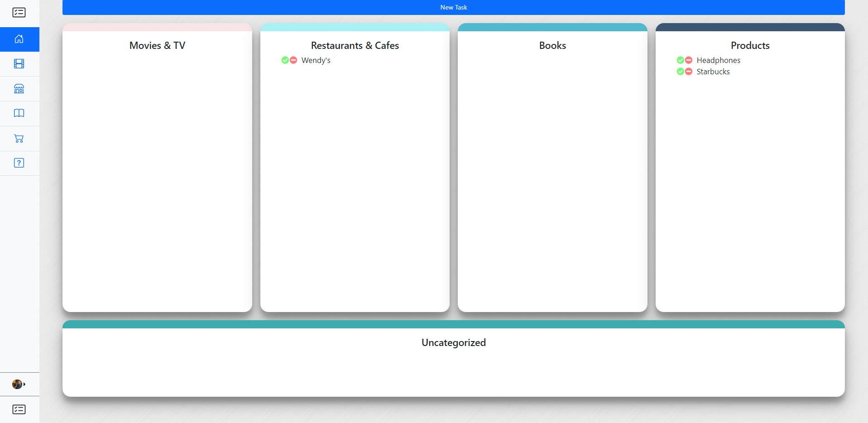This screenshot has width=868, height=423.
Task: Click the teal color bar above Uncategorized
Action: click(453, 323)
